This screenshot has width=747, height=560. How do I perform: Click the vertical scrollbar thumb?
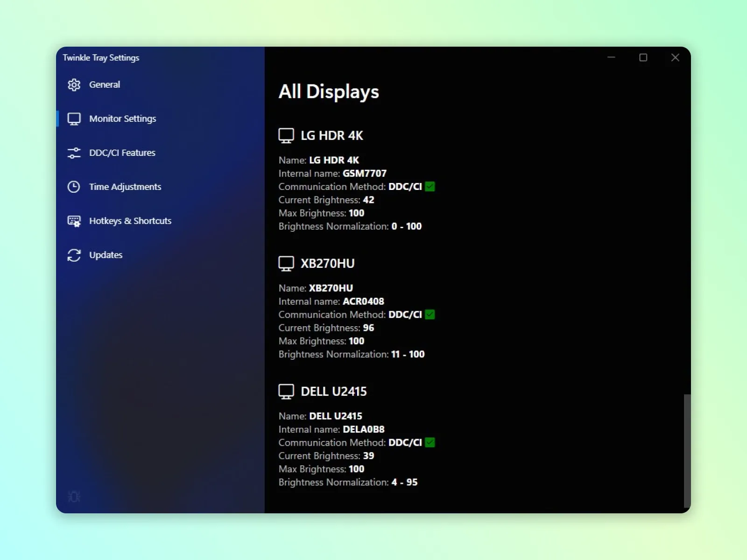tap(687, 451)
